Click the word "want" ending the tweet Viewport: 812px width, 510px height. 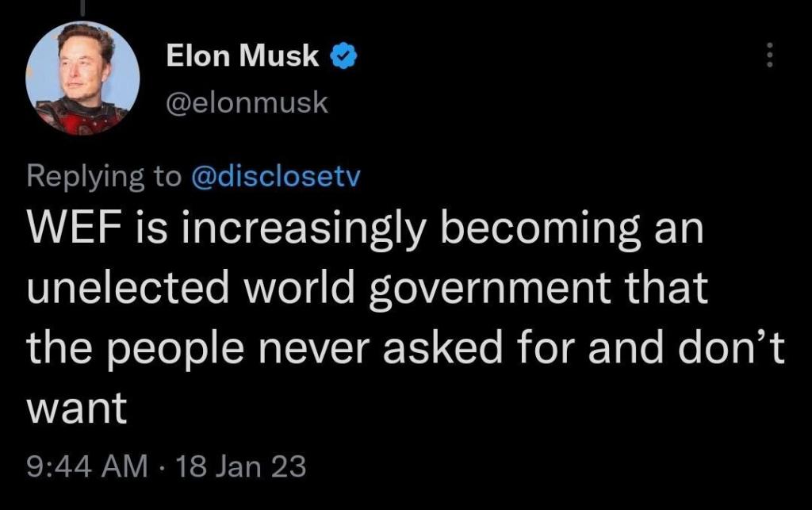(x=77, y=410)
